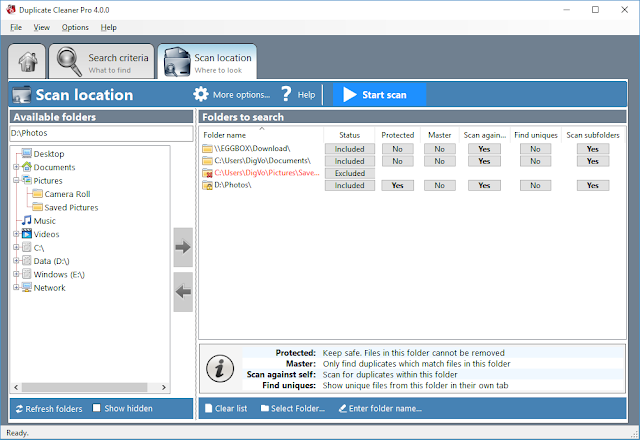Click the Scan location header icon
Screen dimensions: 640x440
(22, 95)
